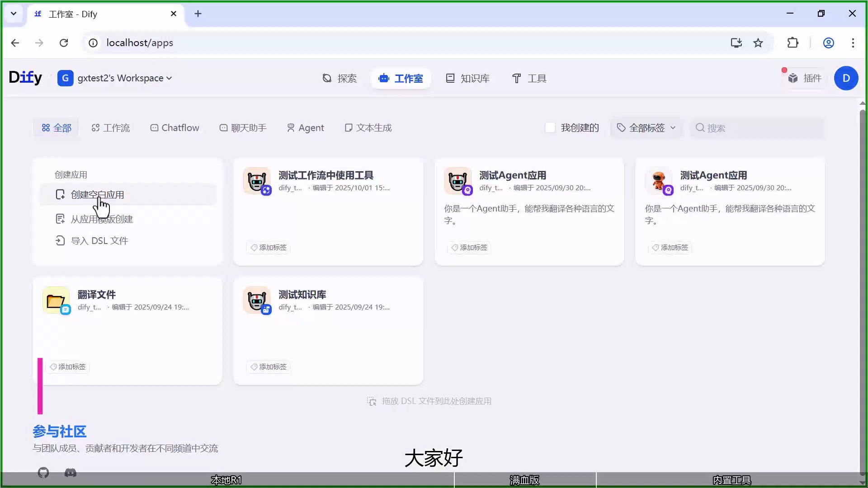Open the Discord community icon
Screen dimensions: 868x488
[x=71, y=473]
